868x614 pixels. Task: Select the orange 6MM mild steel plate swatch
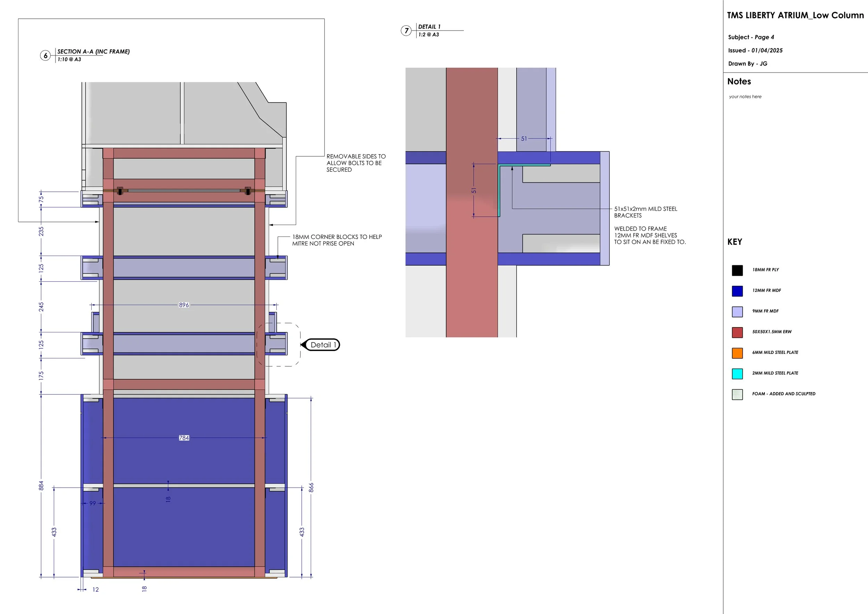[737, 353]
